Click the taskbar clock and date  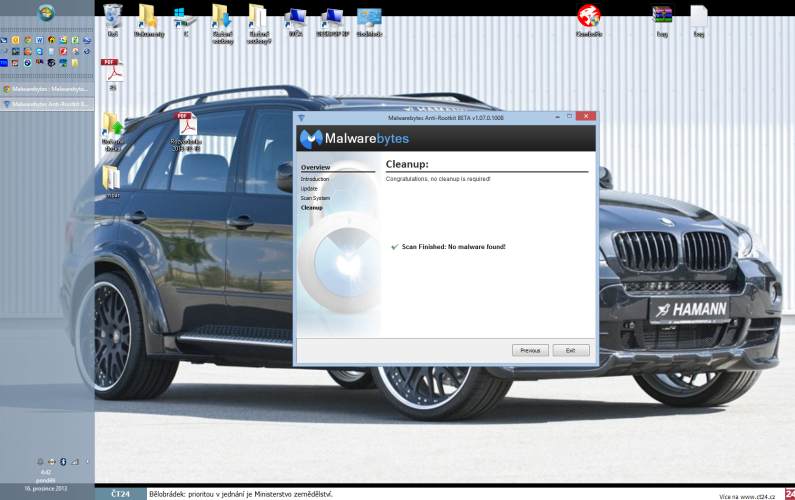coord(46,479)
